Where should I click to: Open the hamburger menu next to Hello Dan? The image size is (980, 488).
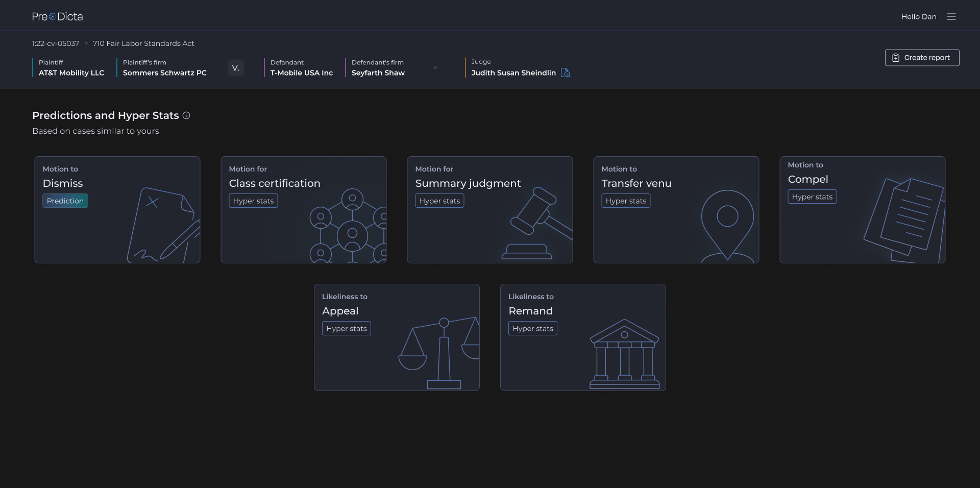click(x=951, y=16)
